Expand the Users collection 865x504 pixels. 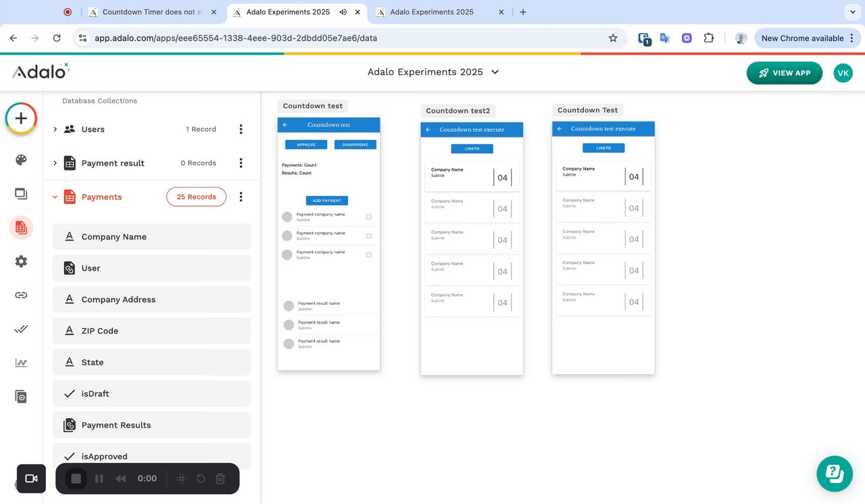pos(55,129)
